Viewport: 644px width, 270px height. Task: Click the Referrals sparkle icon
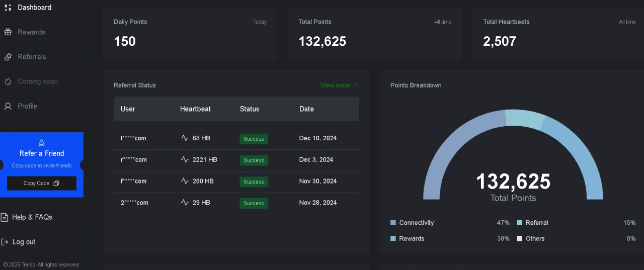coord(8,57)
